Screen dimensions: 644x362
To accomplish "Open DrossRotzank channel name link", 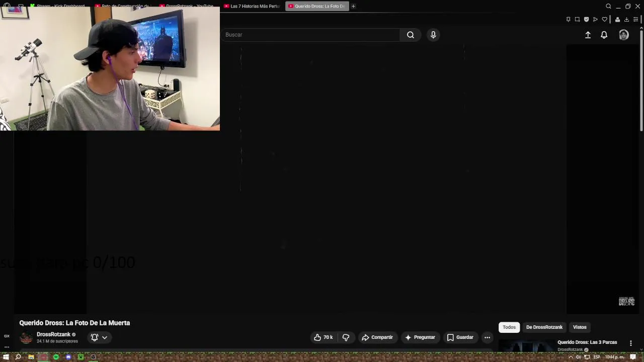I will [53, 334].
